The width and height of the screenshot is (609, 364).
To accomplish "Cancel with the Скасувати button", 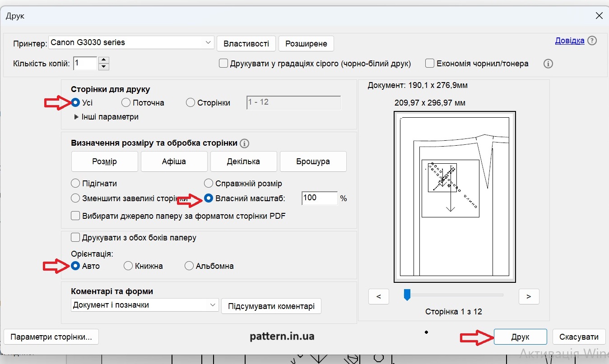I will (579, 337).
